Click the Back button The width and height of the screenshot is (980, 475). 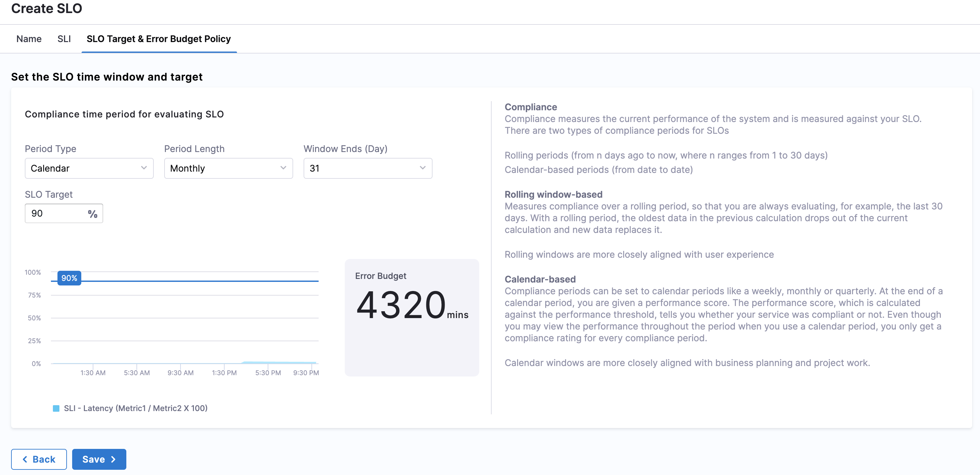point(39,459)
